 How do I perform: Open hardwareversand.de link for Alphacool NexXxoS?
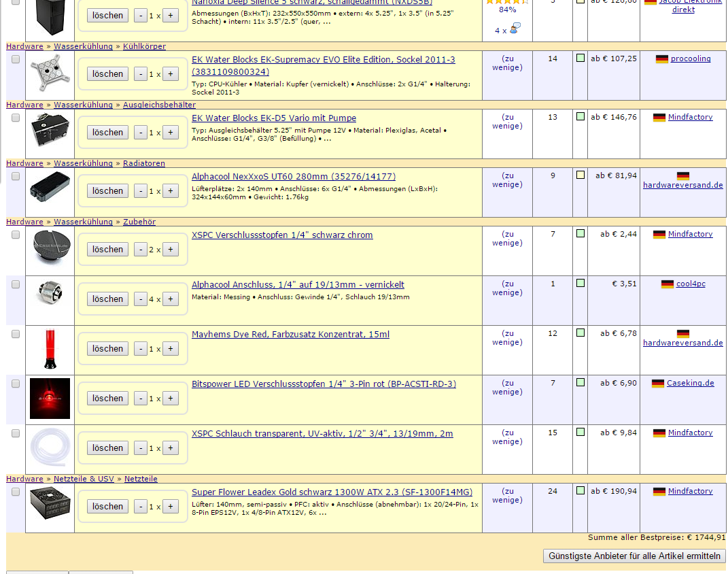683,185
